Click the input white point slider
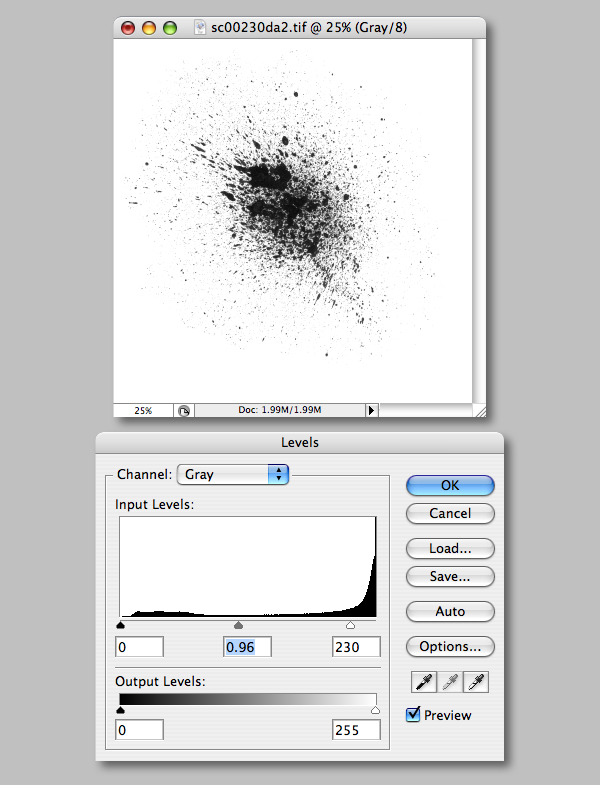Viewport: 600px width, 785px height. pyautogui.click(x=351, y=625)
